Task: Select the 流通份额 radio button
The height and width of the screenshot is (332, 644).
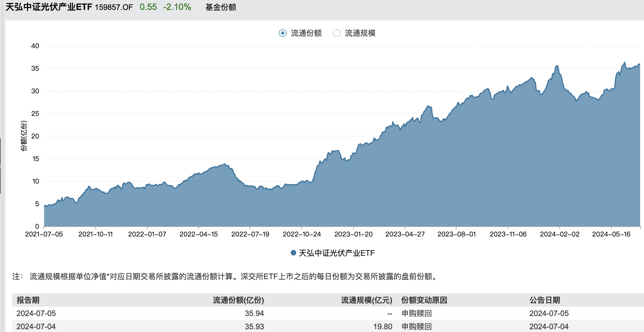Action: (283, 33)
